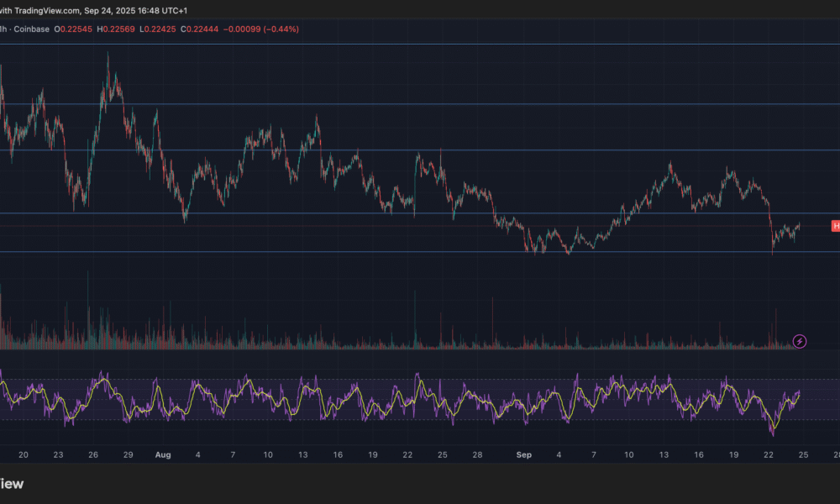This screenshot has width=840, height=504.
Task: Select the topmost blue horizontal line
Action: [x=420, y=44]
